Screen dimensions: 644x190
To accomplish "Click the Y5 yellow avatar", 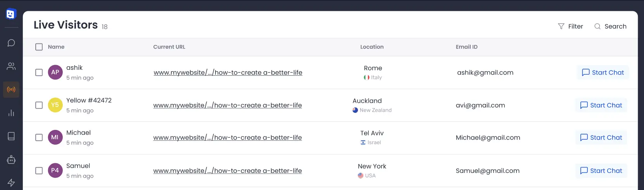I will click(55, 105).
